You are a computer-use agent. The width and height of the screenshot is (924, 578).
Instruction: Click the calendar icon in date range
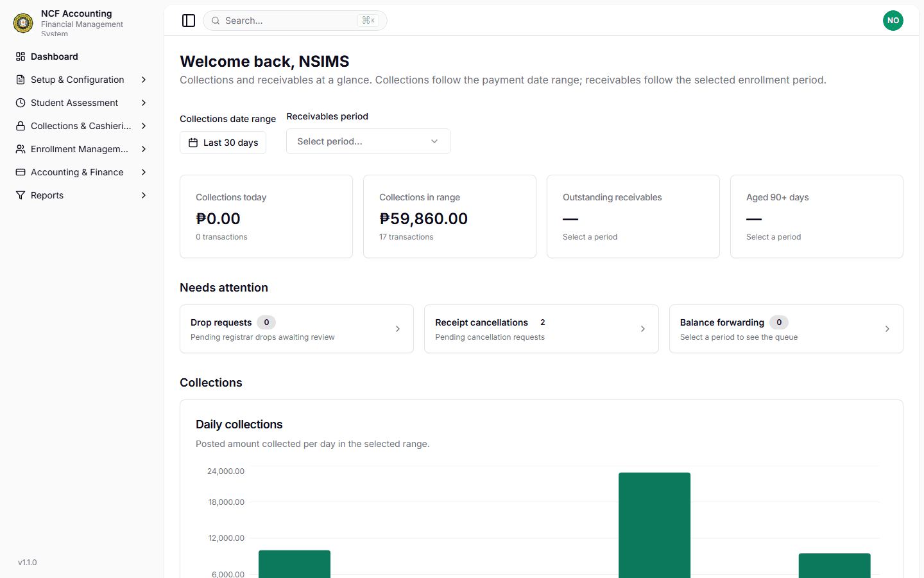(x=193, y=143)
